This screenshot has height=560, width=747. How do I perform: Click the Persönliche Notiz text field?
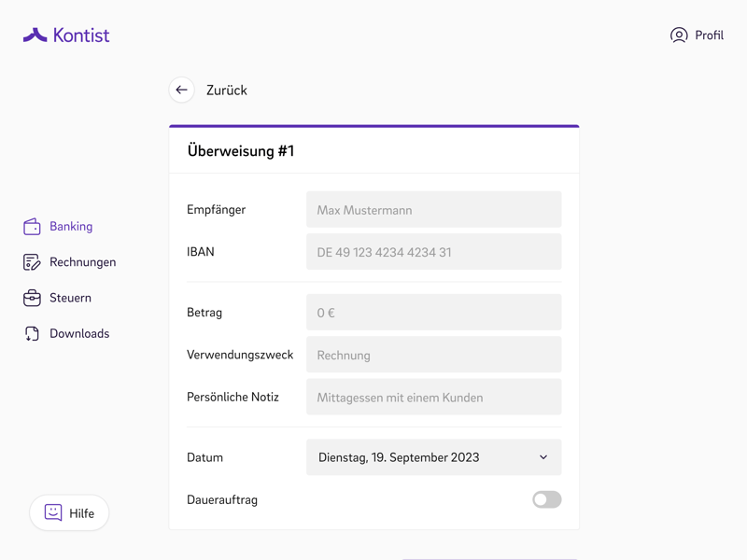[433, 397]
